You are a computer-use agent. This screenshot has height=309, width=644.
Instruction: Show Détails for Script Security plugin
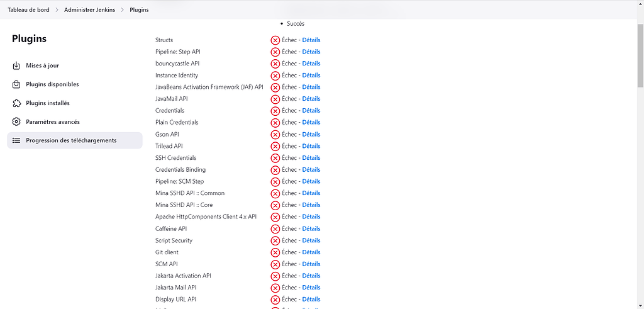[x=311, y=240]
